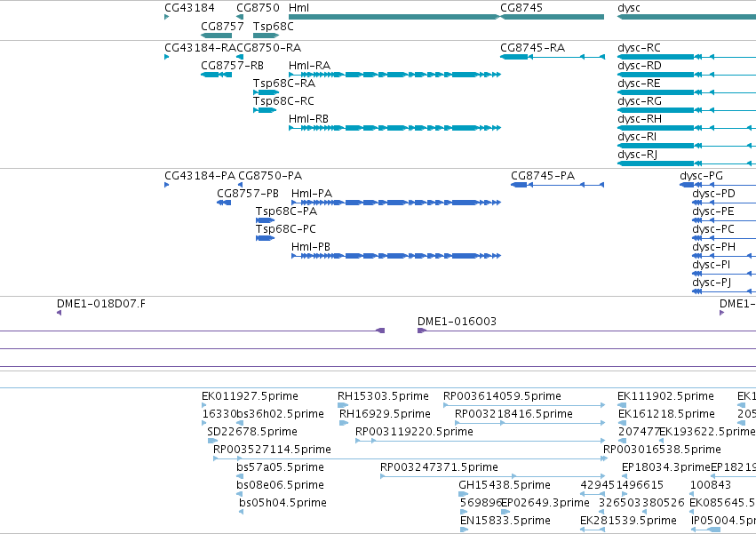Click EST label RH16929.5prime
This screenshot has height=534, width=756.
point(385,414)
